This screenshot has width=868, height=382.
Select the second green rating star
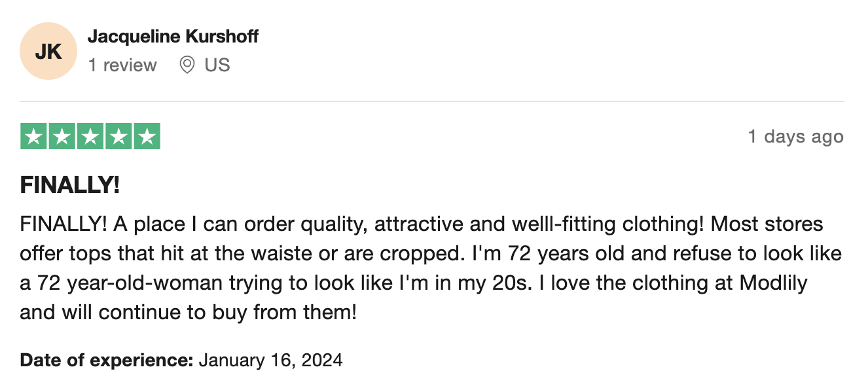62,136
